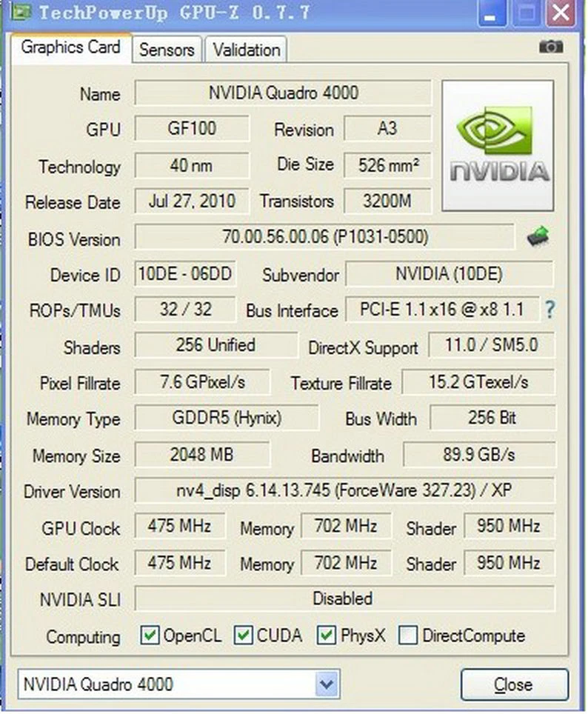Toggle the DirectCompute checkbox

(x=407, y=635)
